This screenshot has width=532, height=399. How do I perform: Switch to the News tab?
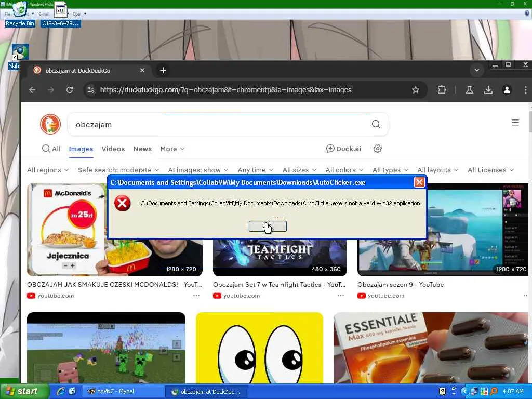pos(142,149)
